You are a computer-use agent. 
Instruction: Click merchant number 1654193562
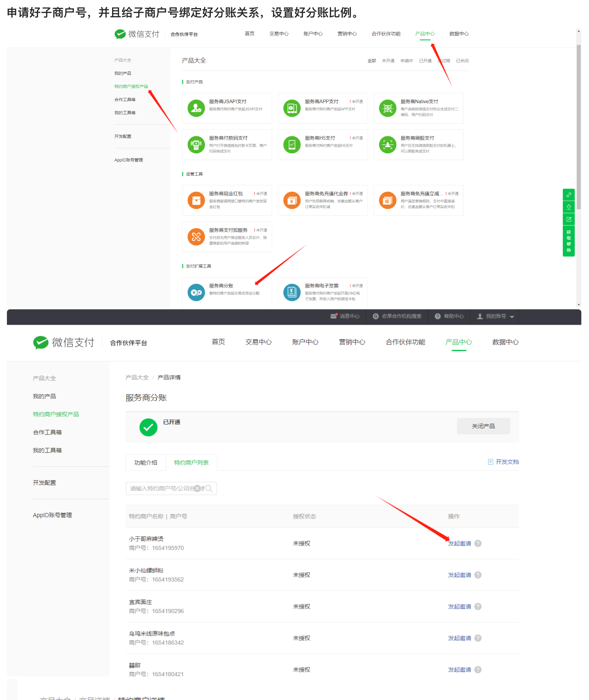tap(168, 579)
